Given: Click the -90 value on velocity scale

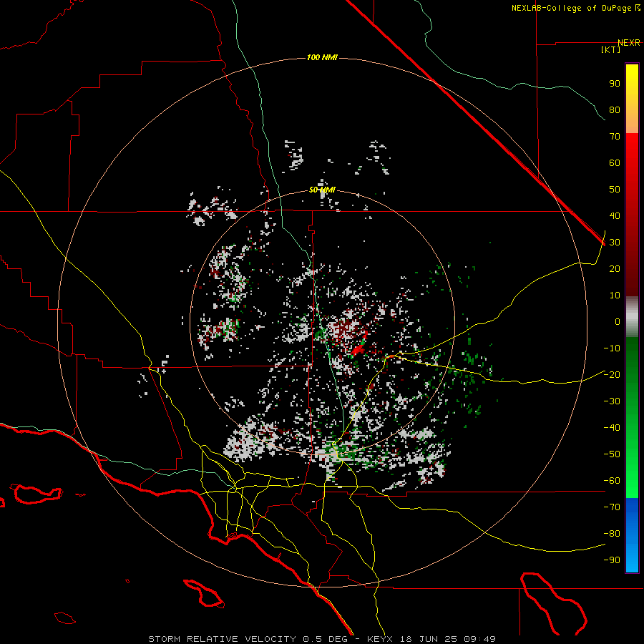Looking at the screenshot, I should point(612,560).
